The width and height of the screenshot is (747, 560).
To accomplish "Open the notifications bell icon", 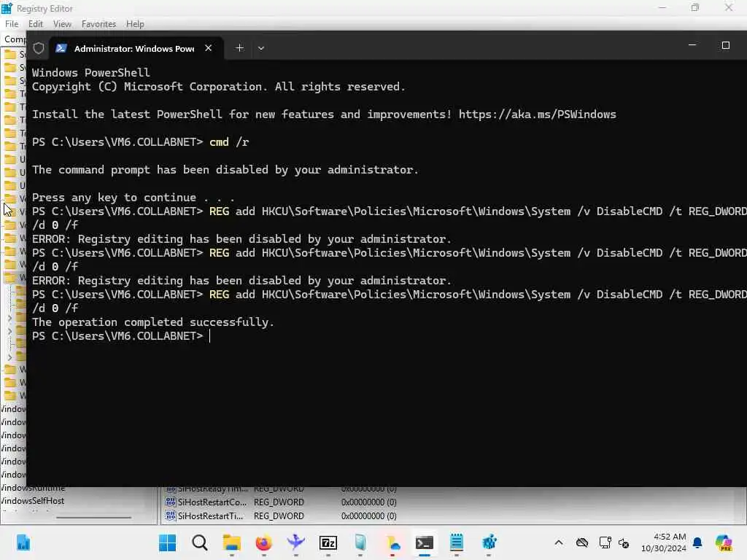I will pyautogui.click(x=697, y=542).
